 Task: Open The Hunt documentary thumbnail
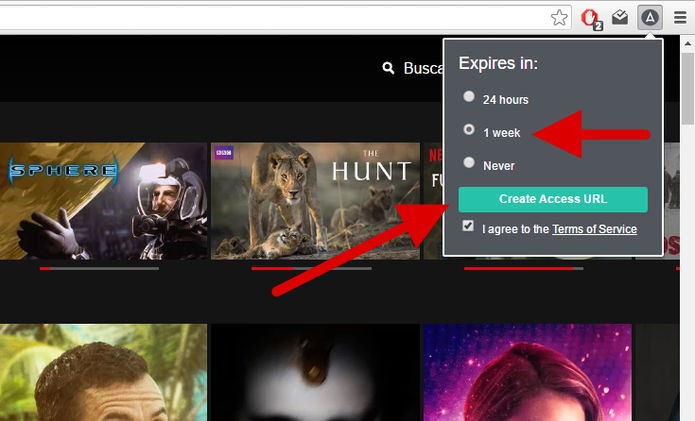[x=315, y=201]
